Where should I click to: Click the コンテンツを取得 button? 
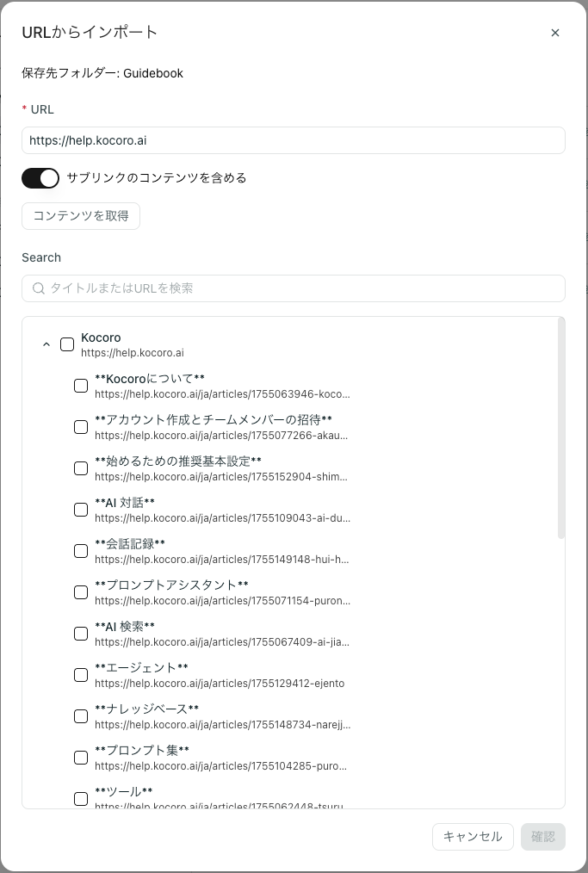[81, 216]
